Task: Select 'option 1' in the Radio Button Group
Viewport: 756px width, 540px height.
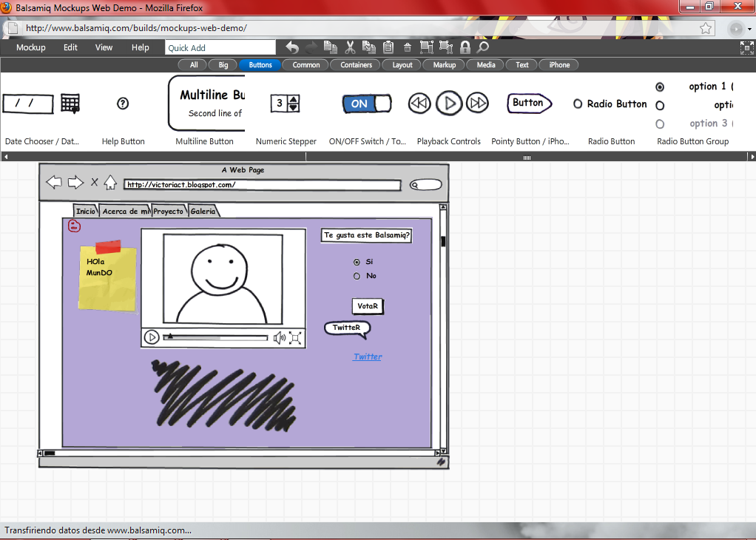Action: (660, 87)
